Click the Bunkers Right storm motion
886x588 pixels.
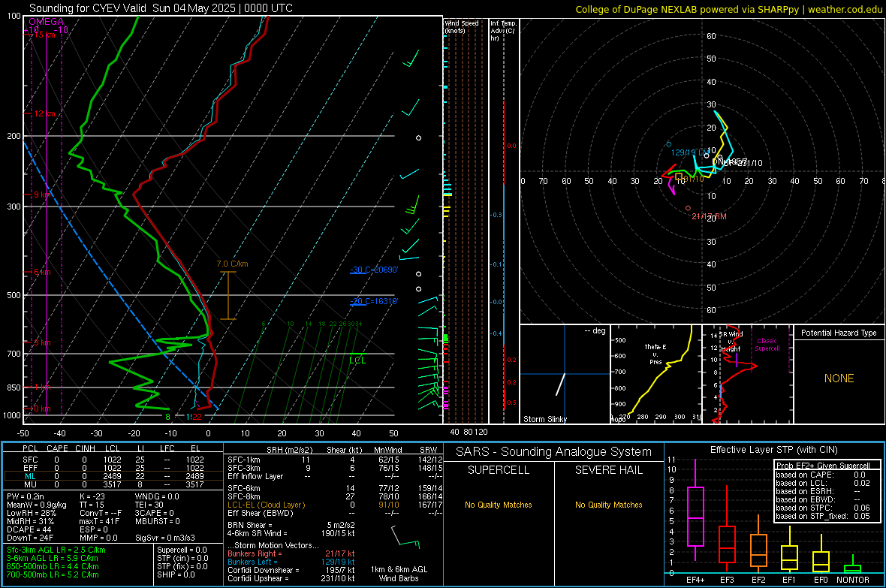pos(291,553)
